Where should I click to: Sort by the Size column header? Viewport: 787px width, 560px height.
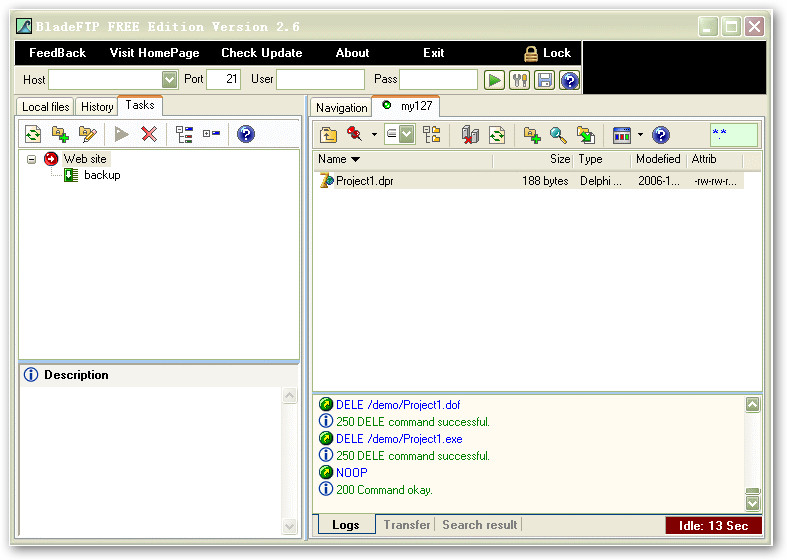[x=533, y=160]
